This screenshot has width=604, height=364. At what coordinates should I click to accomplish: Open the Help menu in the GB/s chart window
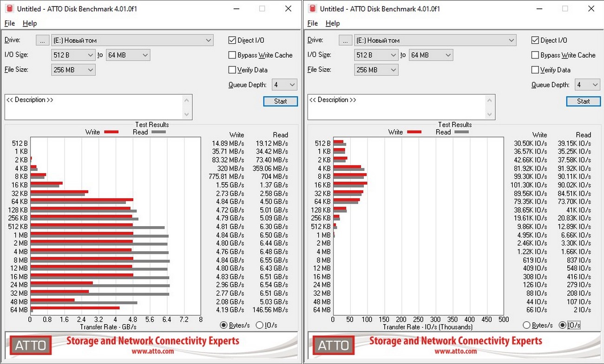point(30,23)
